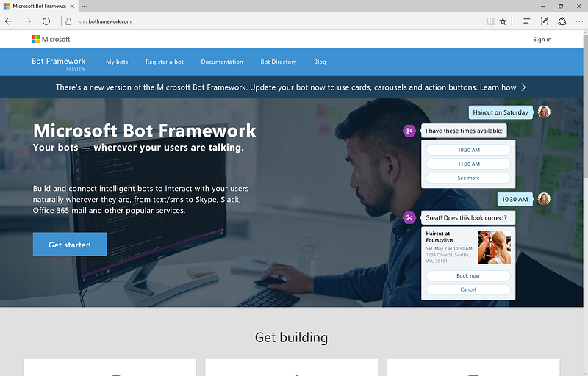Open the Blog nav link
Viewport: 588px width, 376px height.
(320, 62)
